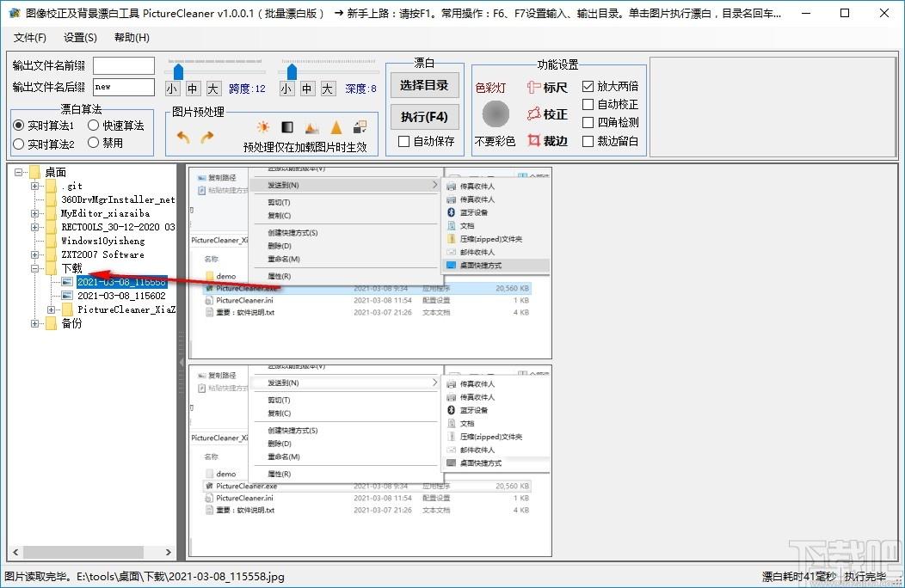Open the 设置(S) menu
Image resolution: width=905 pixels, height=588 pixels.
pos(80,38)
